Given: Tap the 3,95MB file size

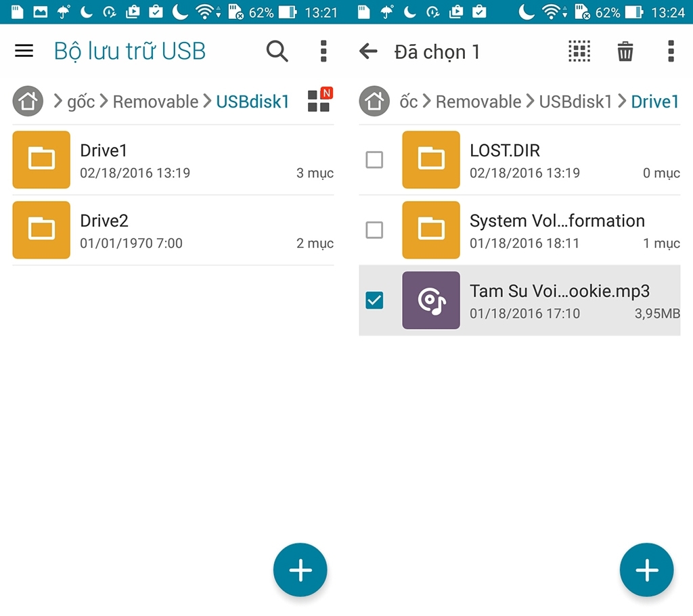Looking at the screenshot, I should (x=657, y=313).
